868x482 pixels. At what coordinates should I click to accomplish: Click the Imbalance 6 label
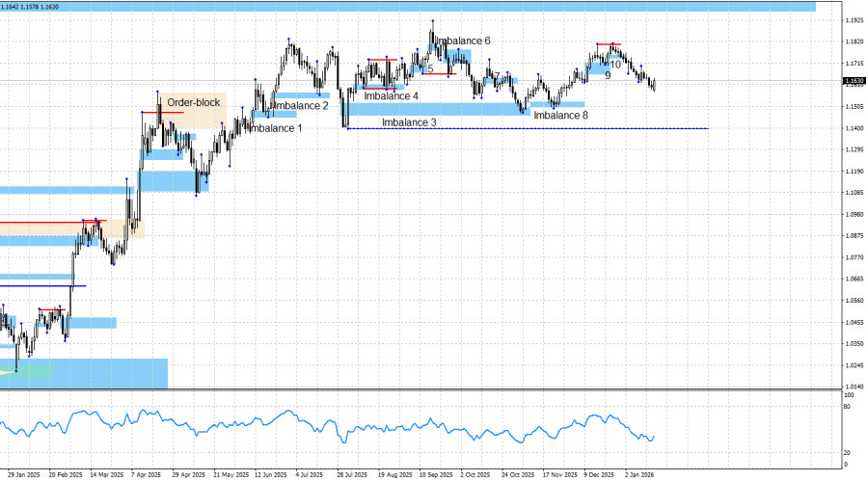click(x=463, y=40)
